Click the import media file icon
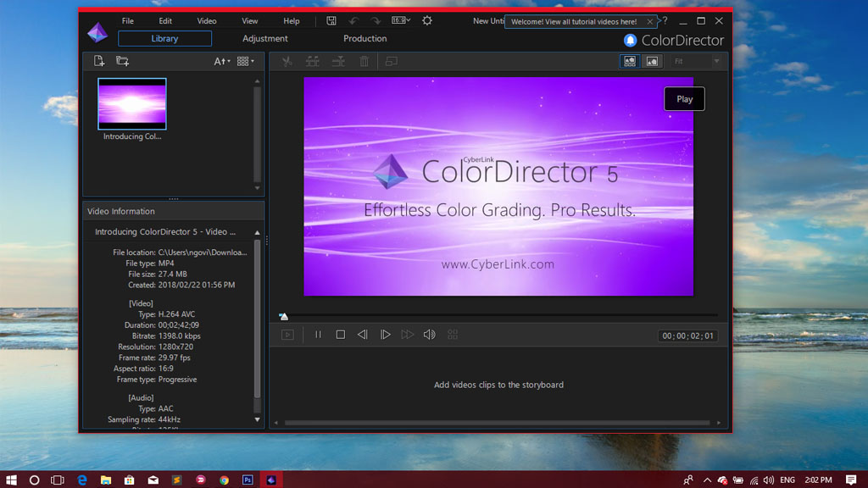The image size is (868, 488). [x=99, y=61]
